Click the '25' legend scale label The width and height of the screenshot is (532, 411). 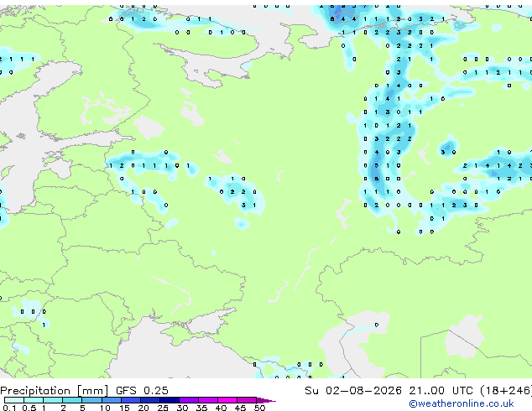click(x=163, y=408)
